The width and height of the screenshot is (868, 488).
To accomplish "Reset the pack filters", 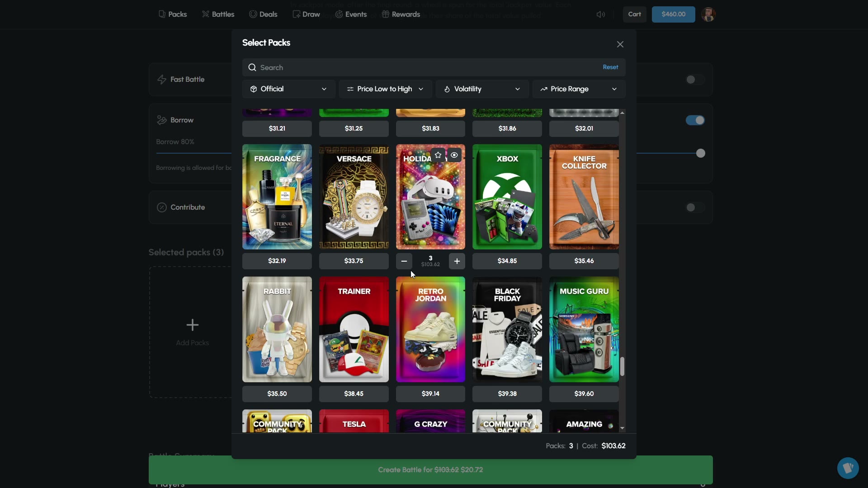I will pyautogui.click(x=610, y=67).
